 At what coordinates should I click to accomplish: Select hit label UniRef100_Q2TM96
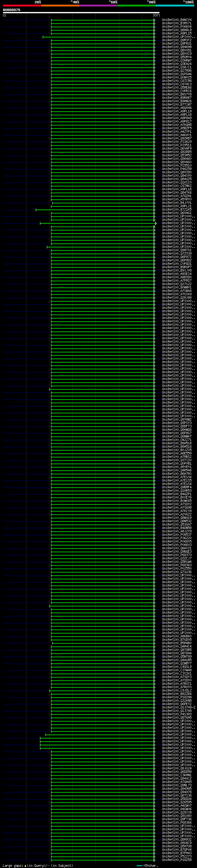pyautogui.click(x=177, y=71)
